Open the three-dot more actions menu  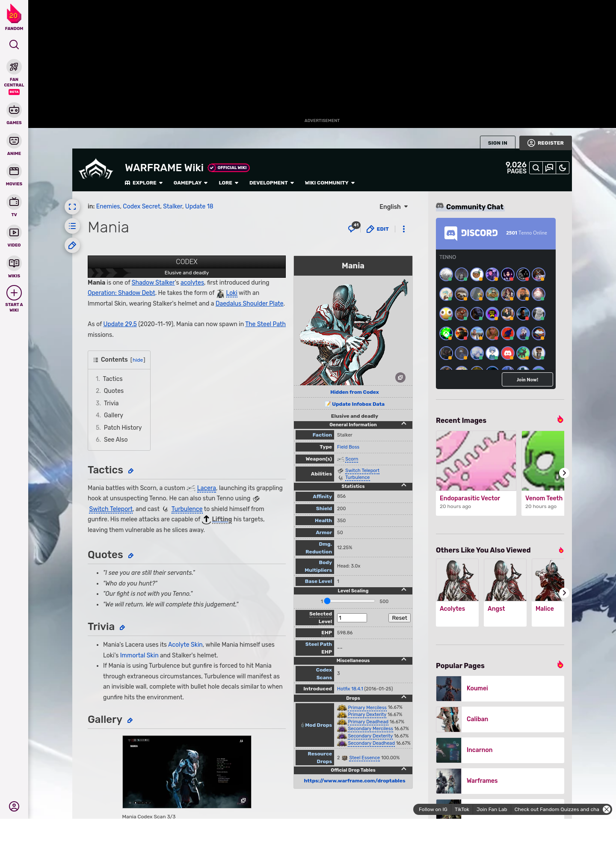coord(404,229)
